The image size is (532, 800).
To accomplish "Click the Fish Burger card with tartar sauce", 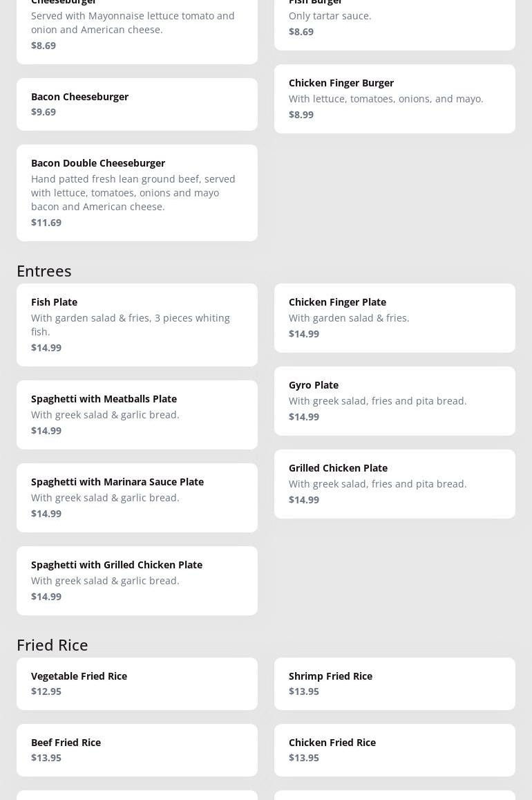I will point(395,21).
